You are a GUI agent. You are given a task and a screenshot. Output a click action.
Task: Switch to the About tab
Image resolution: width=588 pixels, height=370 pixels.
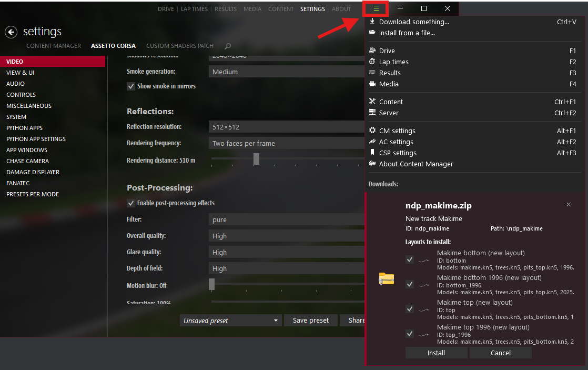click(341, 9)
